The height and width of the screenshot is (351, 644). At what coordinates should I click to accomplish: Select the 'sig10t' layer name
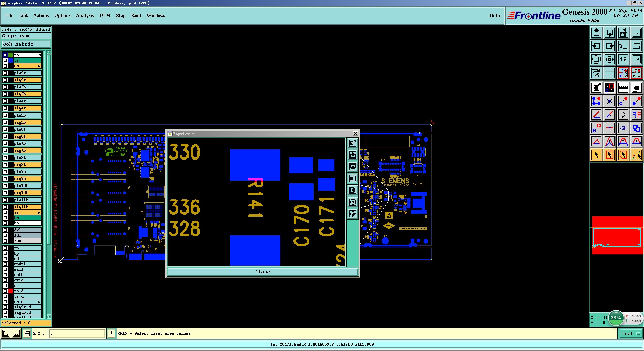[27, 193]
